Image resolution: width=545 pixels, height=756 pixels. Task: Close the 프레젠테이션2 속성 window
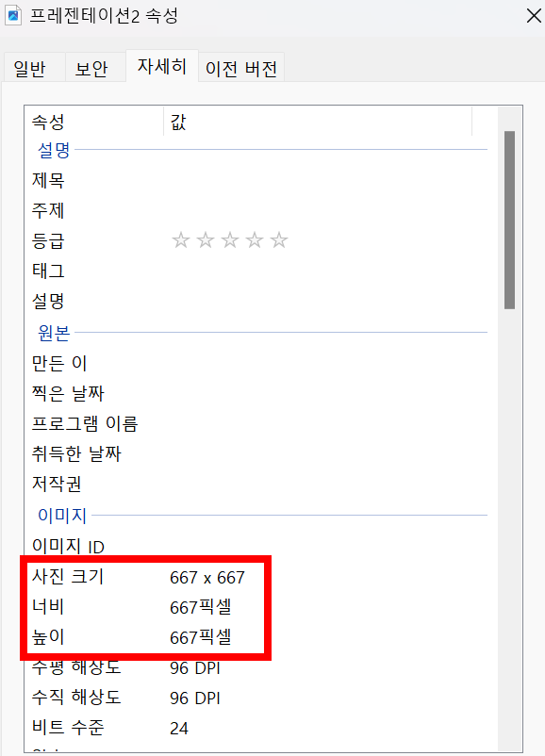click(x=534, y=16)
